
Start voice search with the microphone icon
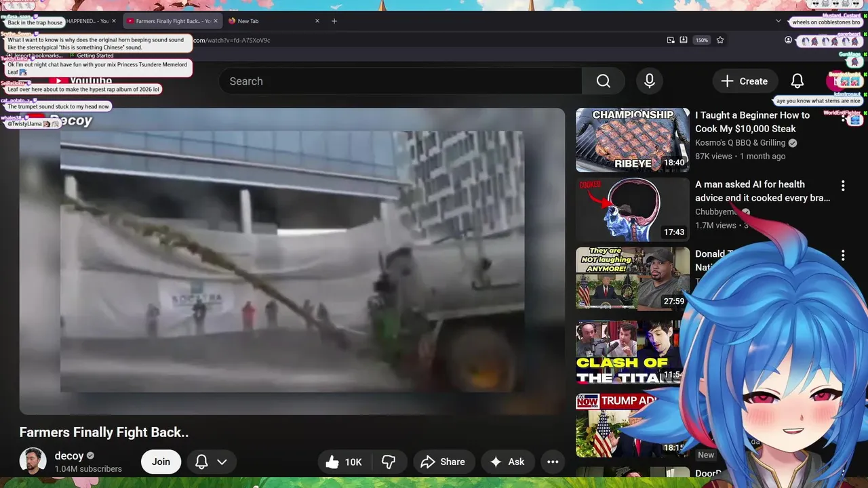[x=650, y=81]
